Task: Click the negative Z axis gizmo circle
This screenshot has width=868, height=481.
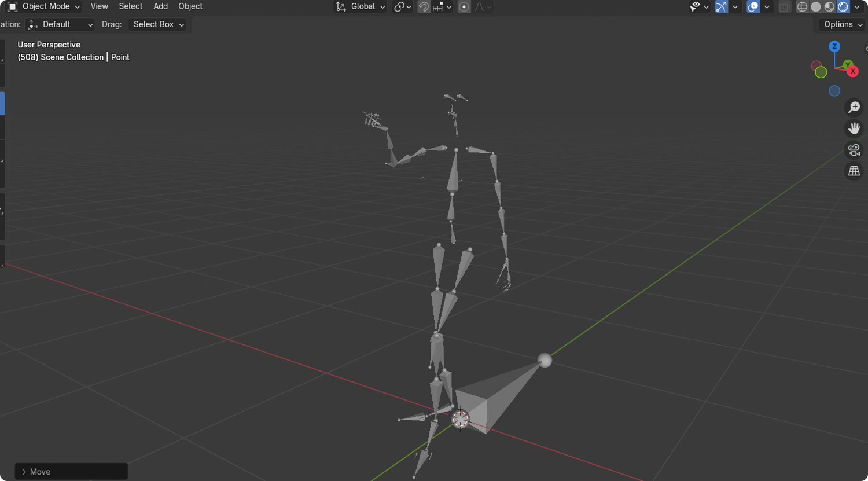Action: point(834,91)
